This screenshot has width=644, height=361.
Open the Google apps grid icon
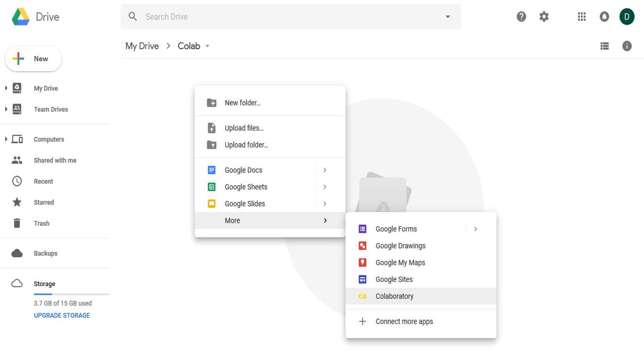(x=582, y=17)
